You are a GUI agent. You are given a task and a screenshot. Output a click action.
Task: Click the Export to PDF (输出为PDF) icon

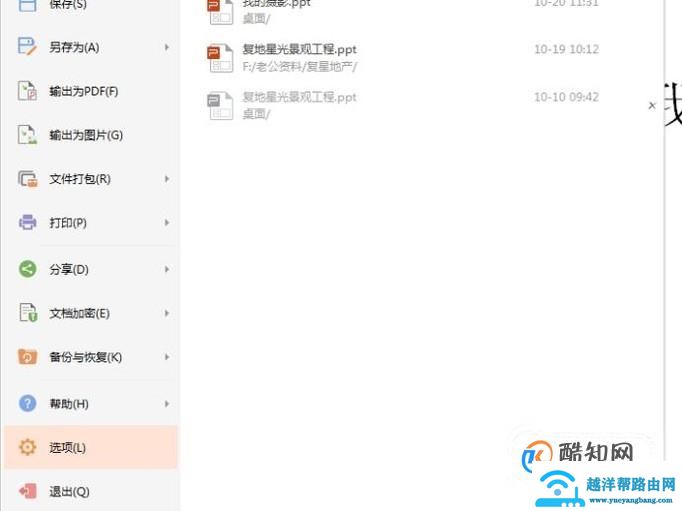[27, 91]
